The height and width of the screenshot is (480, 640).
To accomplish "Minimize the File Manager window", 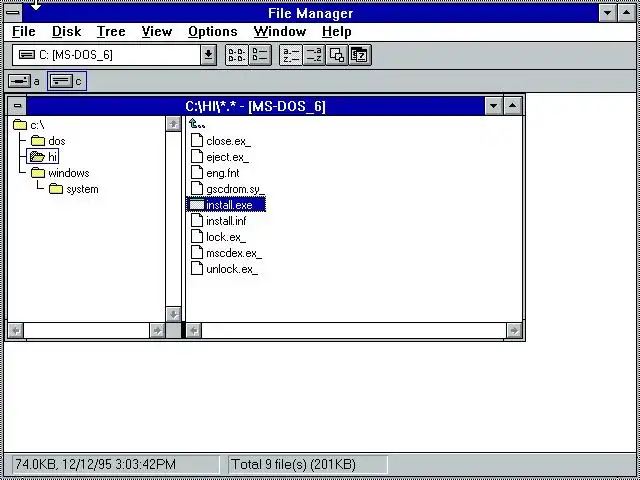I will pyautogui.click(x=607, y=13).
